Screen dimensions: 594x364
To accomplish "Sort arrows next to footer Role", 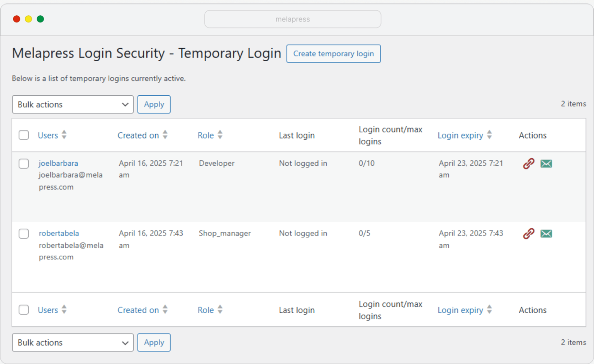I will tap(220, 310).
